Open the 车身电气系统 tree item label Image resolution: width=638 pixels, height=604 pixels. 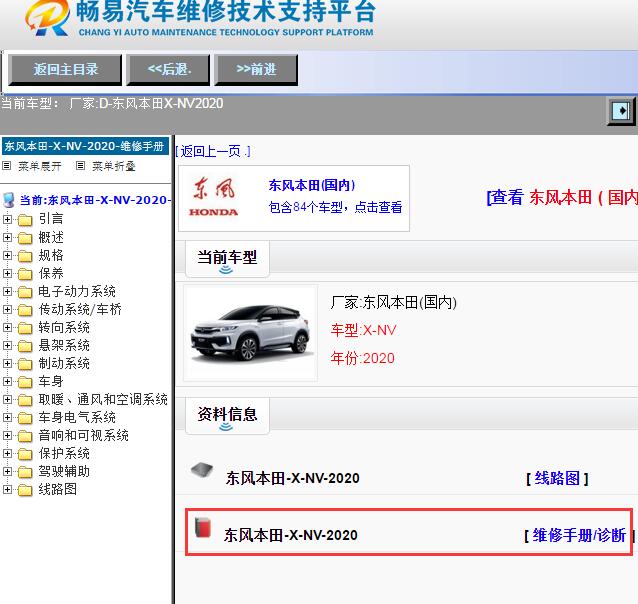tap(77, 417)
